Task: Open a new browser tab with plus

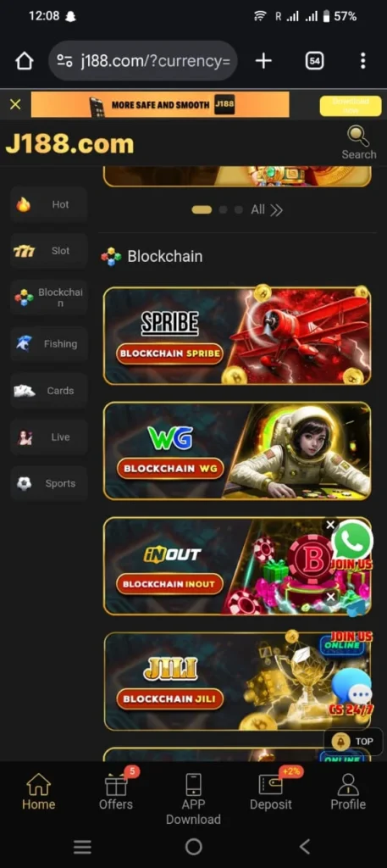Action: coord(263,61)
